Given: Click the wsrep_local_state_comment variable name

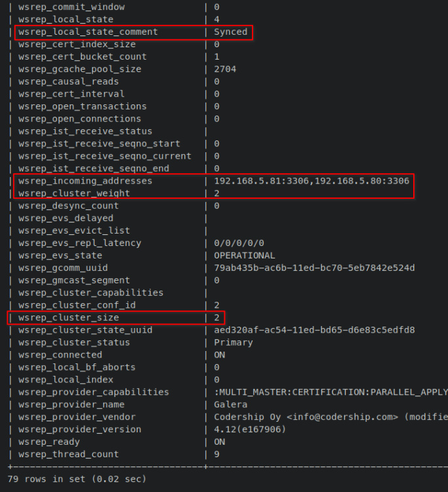Looking at the screenshot, I should (x=88, y=31).
